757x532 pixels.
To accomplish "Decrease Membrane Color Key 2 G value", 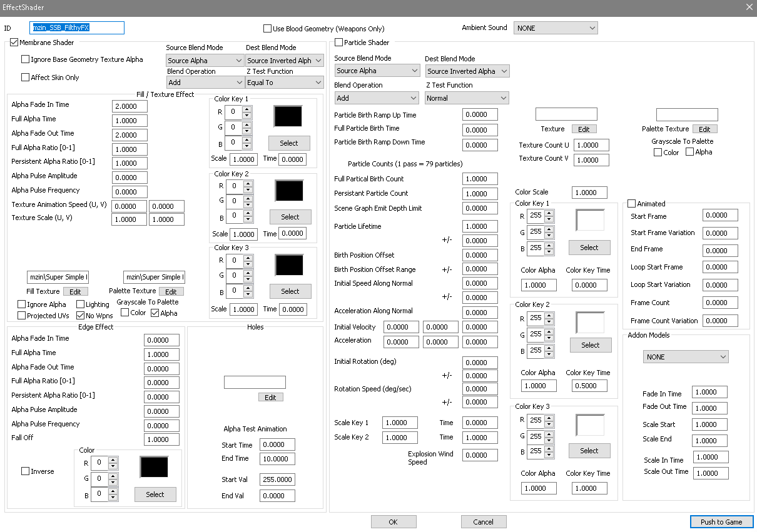I will [x=248, y=204].
